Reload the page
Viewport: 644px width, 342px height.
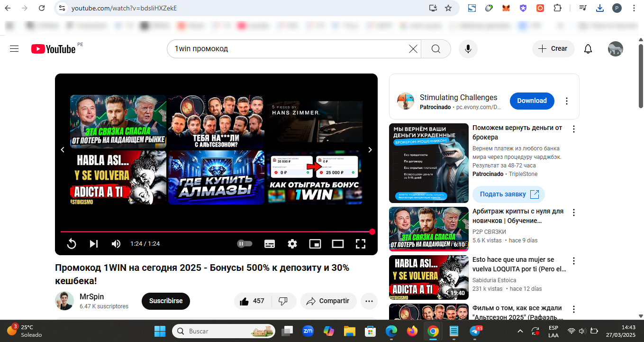point(42,8)
